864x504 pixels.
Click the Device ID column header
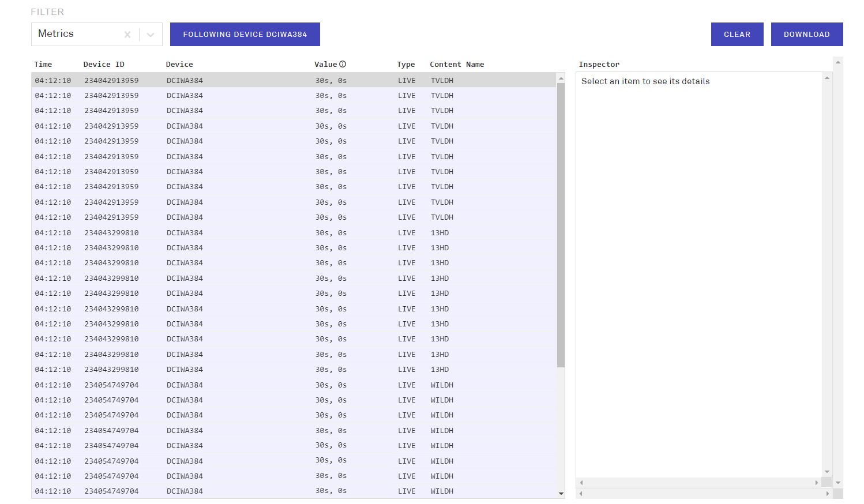tap(104, 65)
